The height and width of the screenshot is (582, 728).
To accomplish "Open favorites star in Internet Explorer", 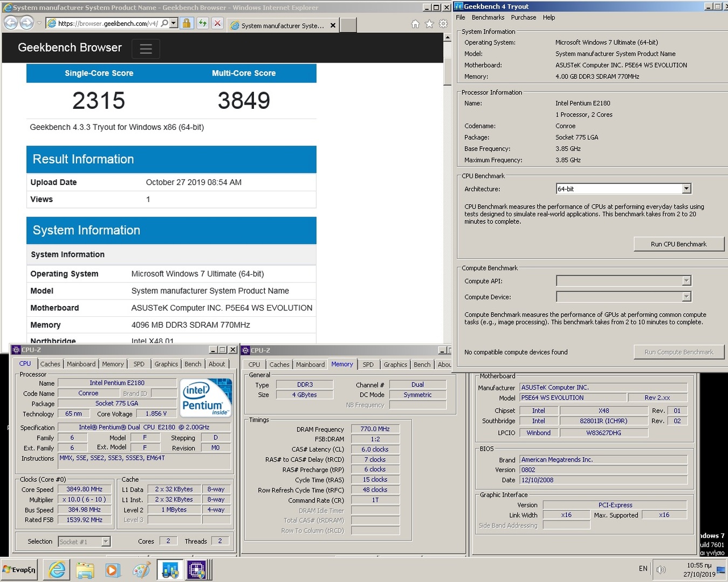I will pyautogui.click(x=429, y=24).
